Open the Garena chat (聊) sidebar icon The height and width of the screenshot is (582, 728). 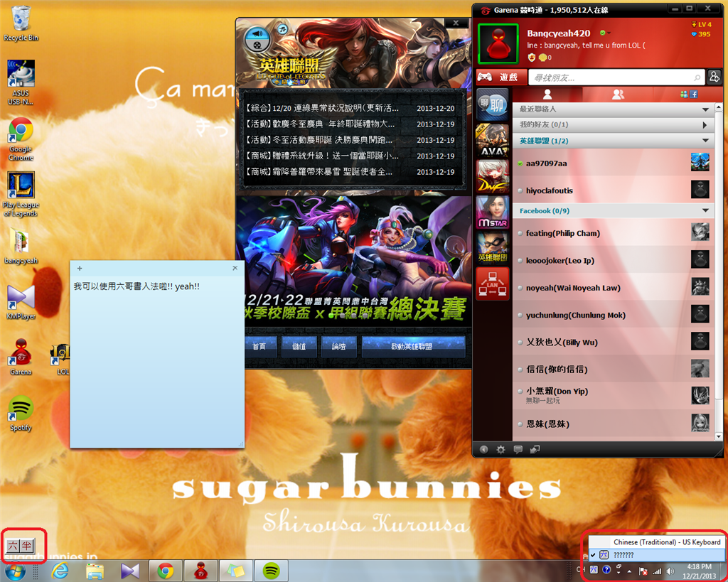coord(492,105)
